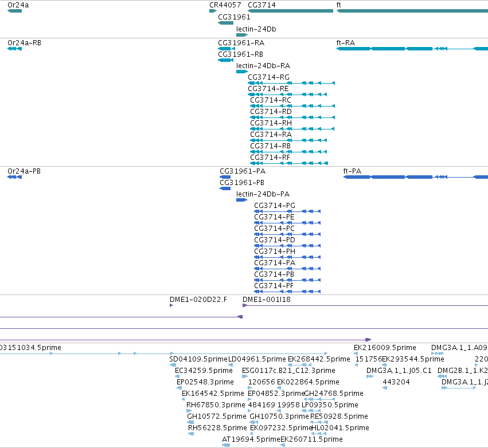Viewport: 488px width, 448px height.
Task: Select transcript CG3714-RH
Action: point(292,129)
